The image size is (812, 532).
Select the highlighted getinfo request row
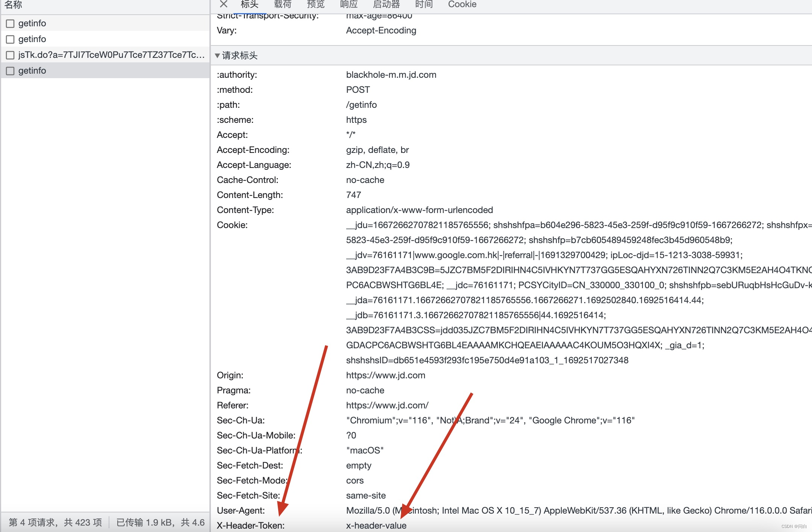click(x=105, y=71)
